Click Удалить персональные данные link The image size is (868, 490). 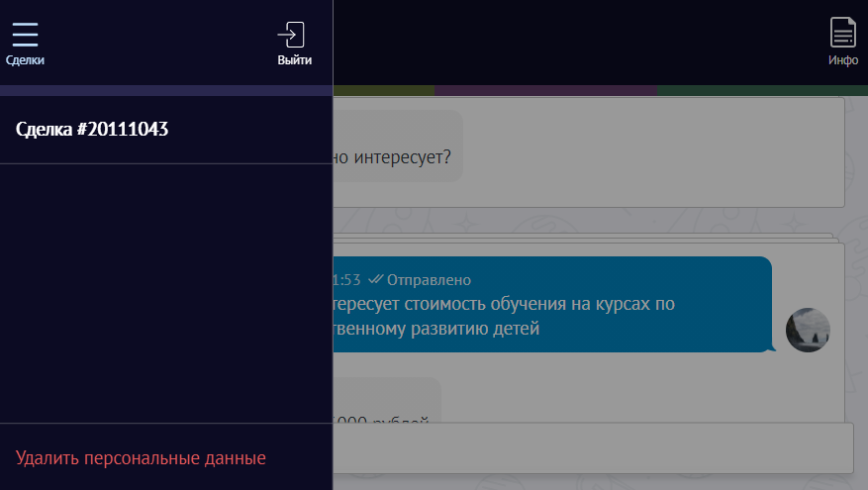point(141,458)
